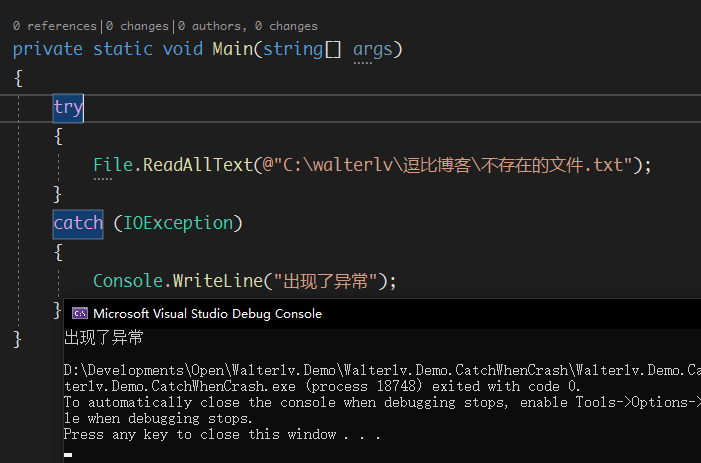Click the ReadAllText method call
Viewport: 701px width, 463px height.
(198, 165)
